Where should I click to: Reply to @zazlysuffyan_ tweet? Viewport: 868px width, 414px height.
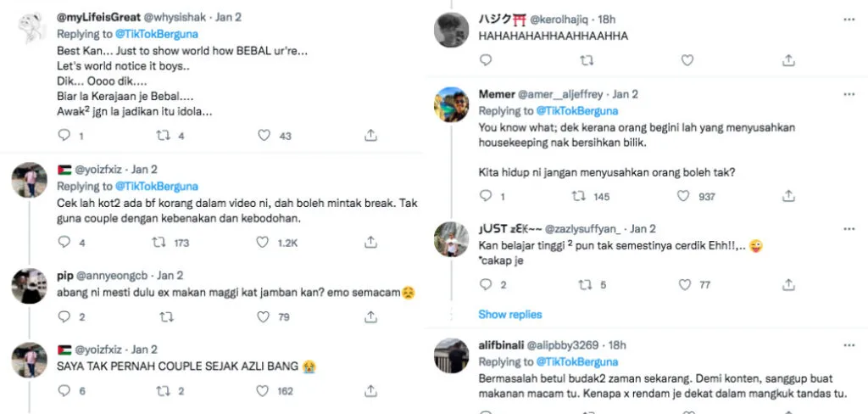(x=486, y=286)
